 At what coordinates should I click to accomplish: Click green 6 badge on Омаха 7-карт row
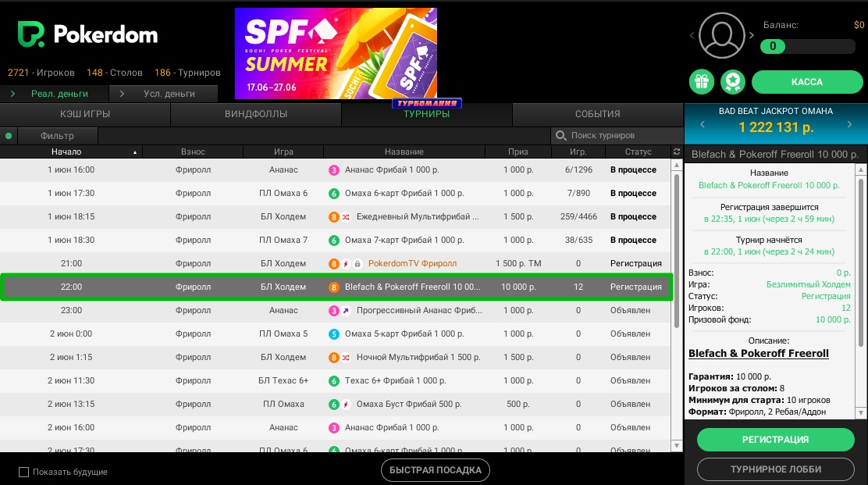[334, 241]
